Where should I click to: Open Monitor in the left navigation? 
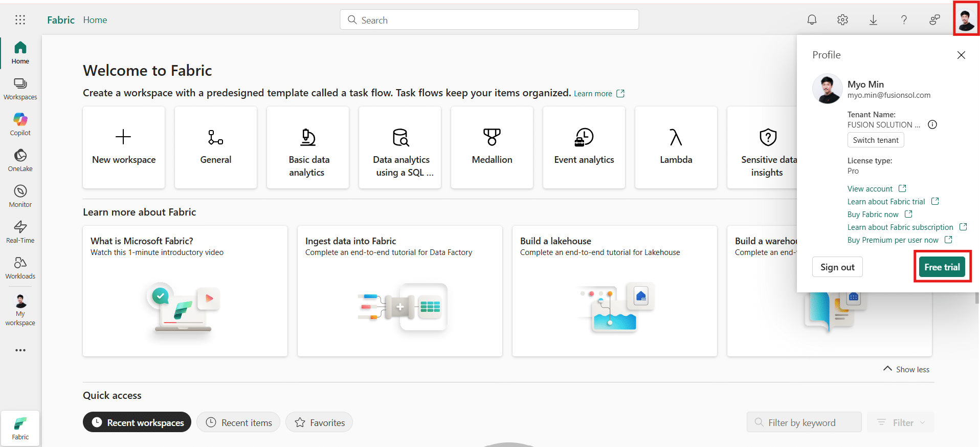point(20,196)
